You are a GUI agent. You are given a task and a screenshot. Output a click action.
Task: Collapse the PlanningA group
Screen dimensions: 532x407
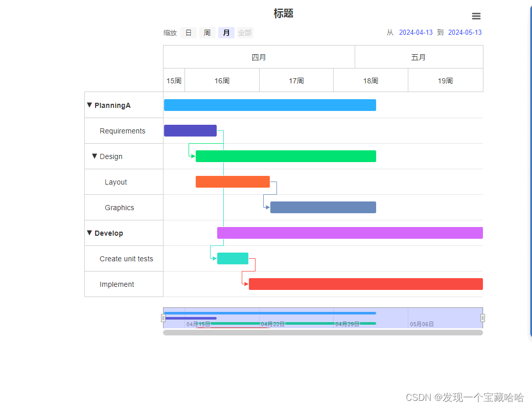click(89, 105)
